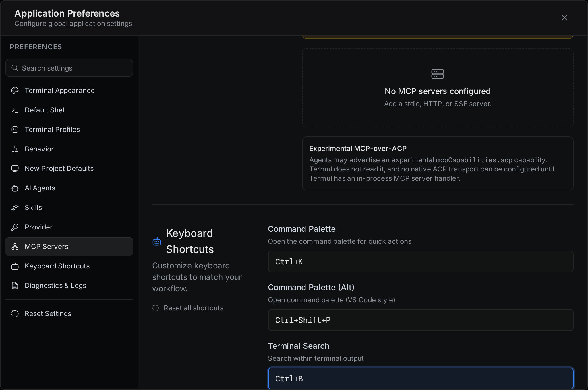This screenshot has height=390, width=588.
Task: Jump to Keyboard Shortcuts in sidebar
Action: point(69,266)
